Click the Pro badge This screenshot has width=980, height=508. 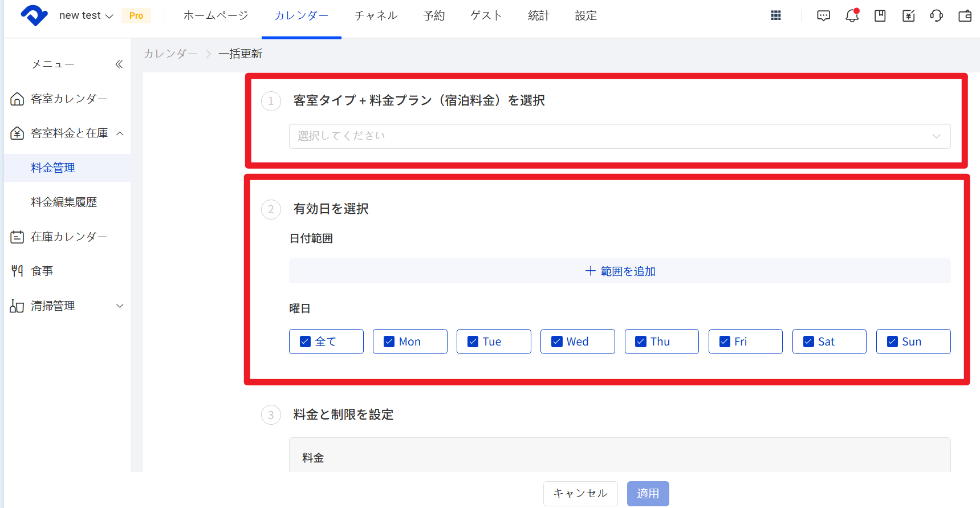tap(136, 15)
